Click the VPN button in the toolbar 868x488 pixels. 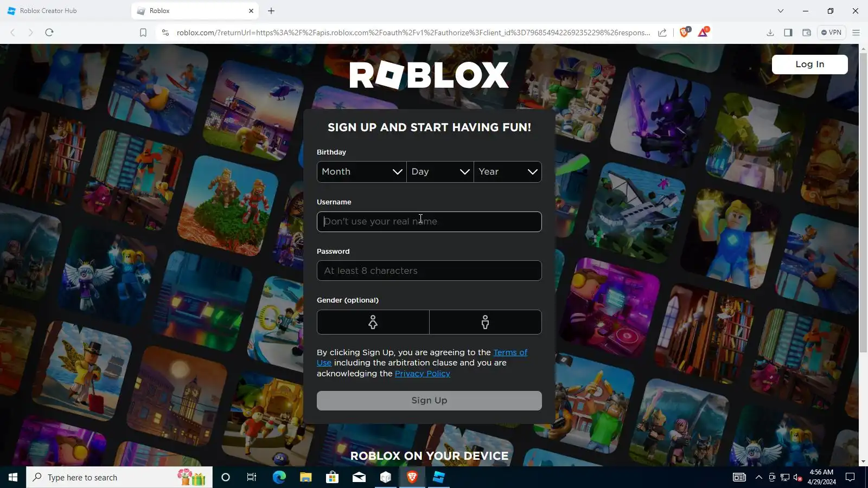[831, 33]
